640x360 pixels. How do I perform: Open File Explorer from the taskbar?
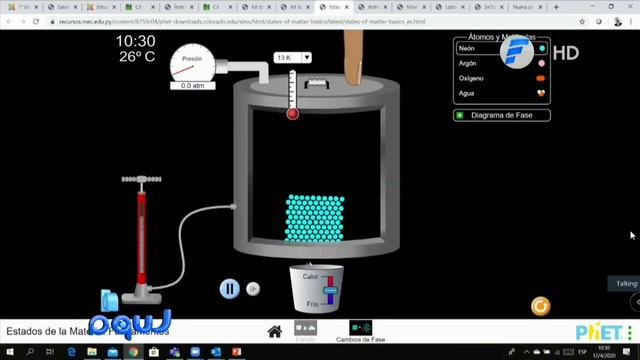(x=92, y=351)
